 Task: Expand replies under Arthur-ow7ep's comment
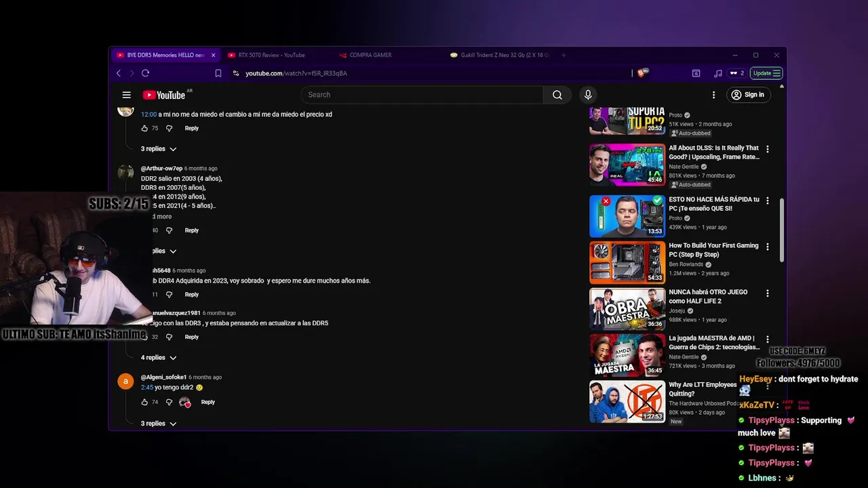coord(163,251)
